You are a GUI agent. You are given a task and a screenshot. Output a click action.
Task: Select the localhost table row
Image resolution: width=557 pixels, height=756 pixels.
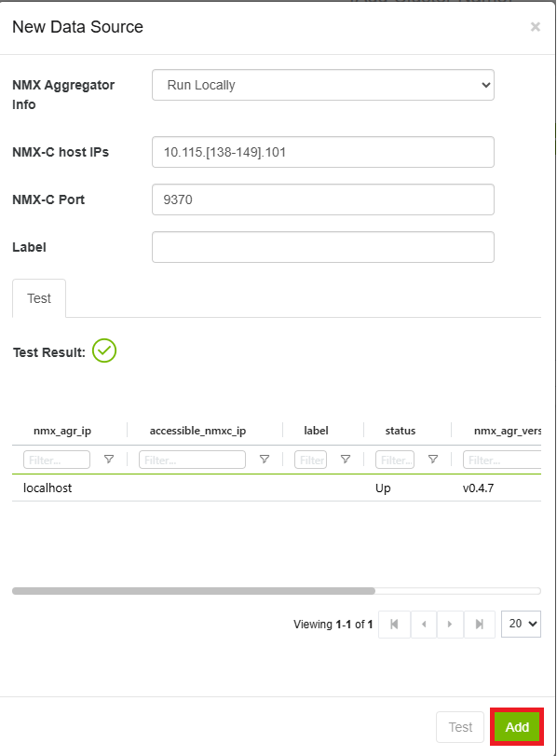click(277, 488)
